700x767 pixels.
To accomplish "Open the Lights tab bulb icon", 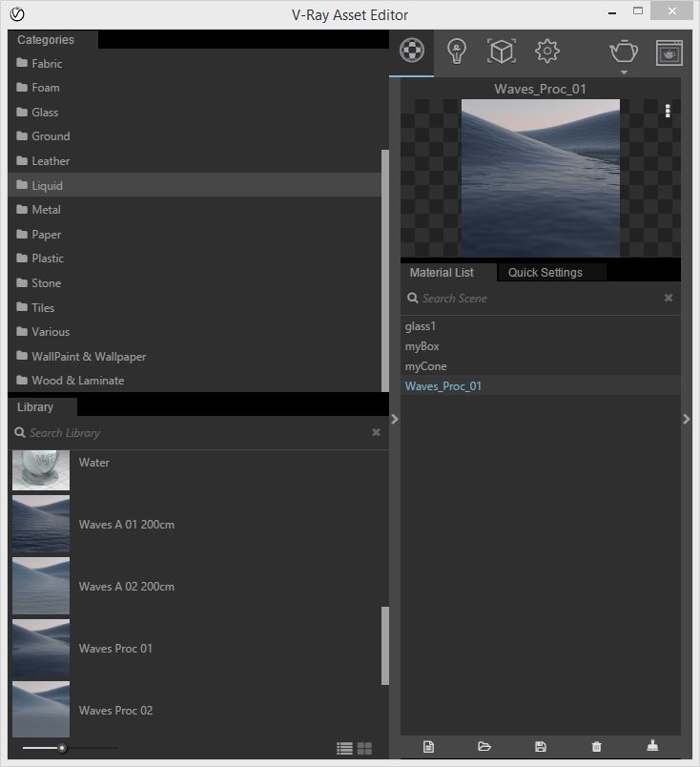I will (457, 52).
